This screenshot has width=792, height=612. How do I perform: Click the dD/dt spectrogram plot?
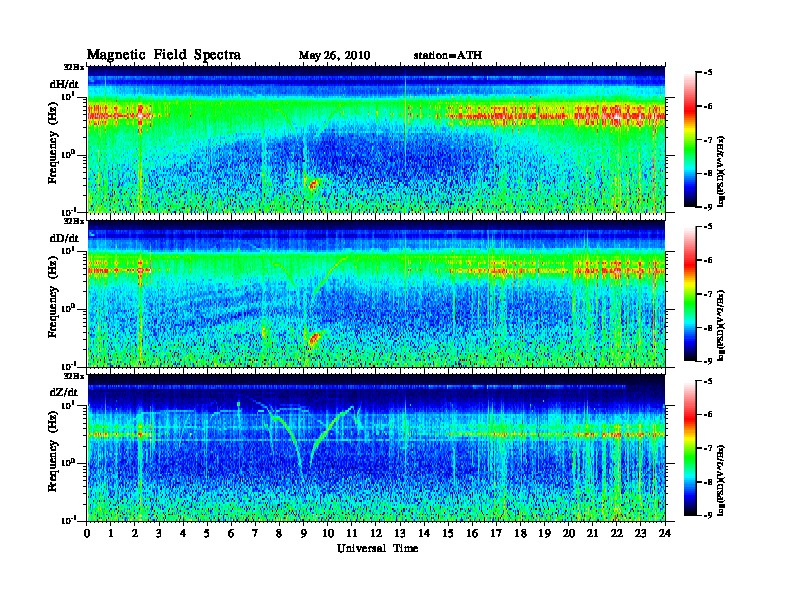pos(376,293)
